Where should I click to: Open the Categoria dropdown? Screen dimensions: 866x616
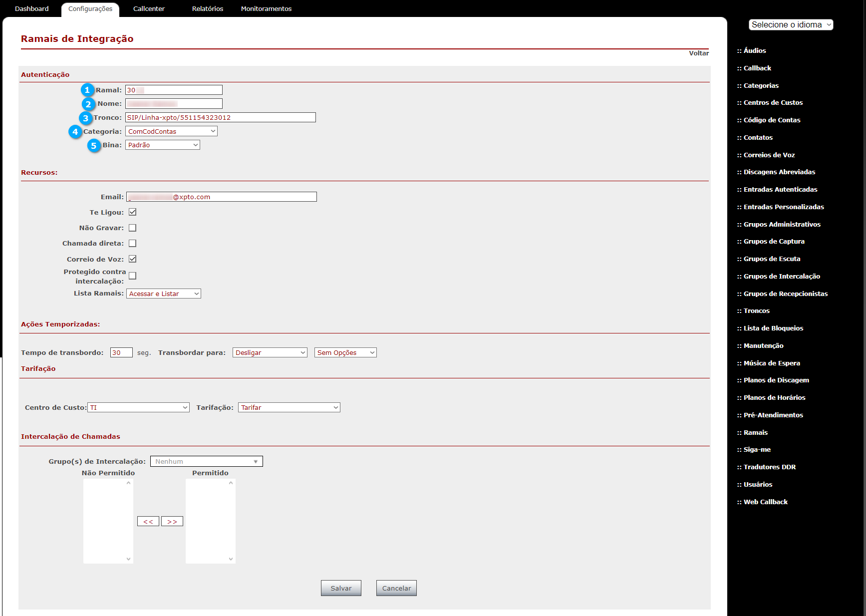pyautogui.click(x=171, y=131)
